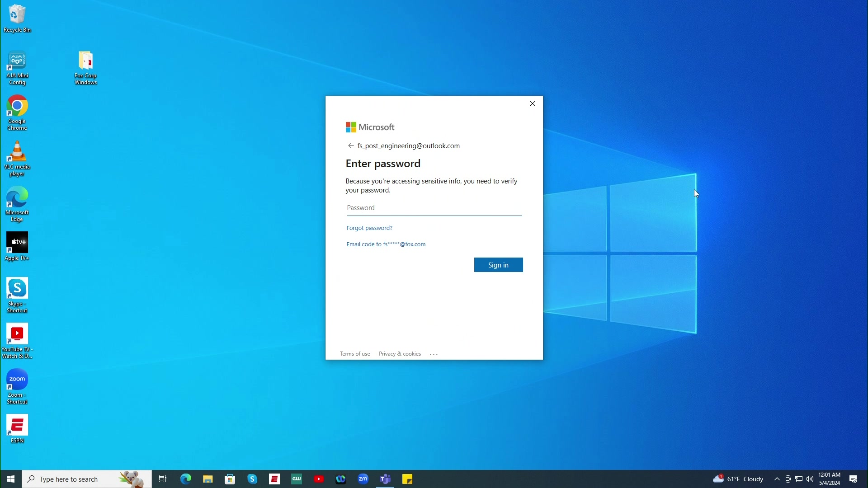Viewport: 868px width, 488px height.
Task: Select the Apple TV+ desktop shortcut
Action: pyautogui.click(x=17, y=247)
